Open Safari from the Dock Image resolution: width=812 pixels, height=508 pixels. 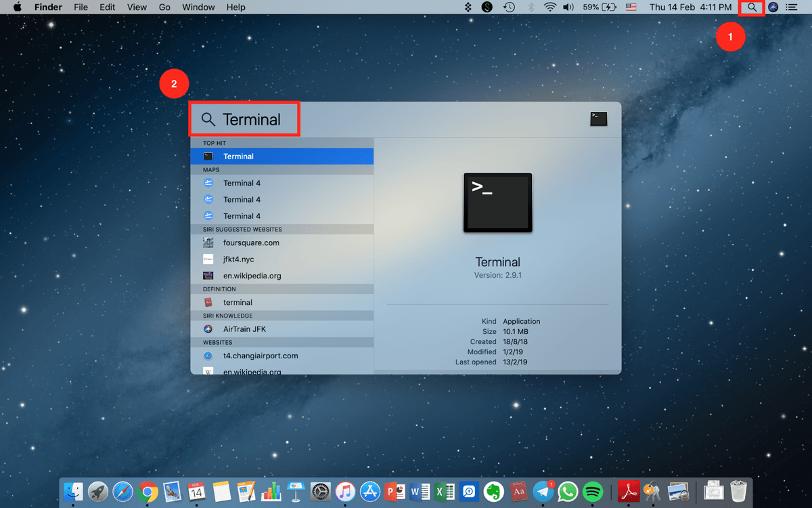(122, 491)
